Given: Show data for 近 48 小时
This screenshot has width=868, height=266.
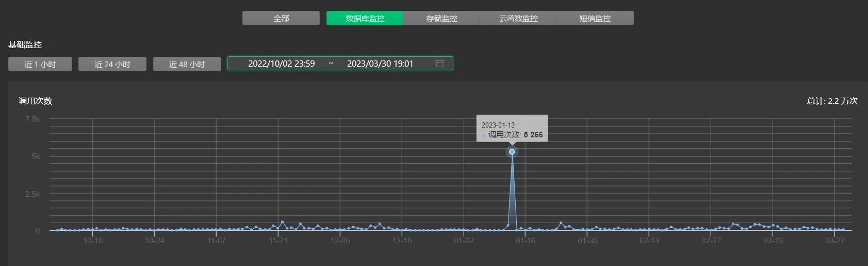Looking at the screenshot, I should click(x=187, y=64).
